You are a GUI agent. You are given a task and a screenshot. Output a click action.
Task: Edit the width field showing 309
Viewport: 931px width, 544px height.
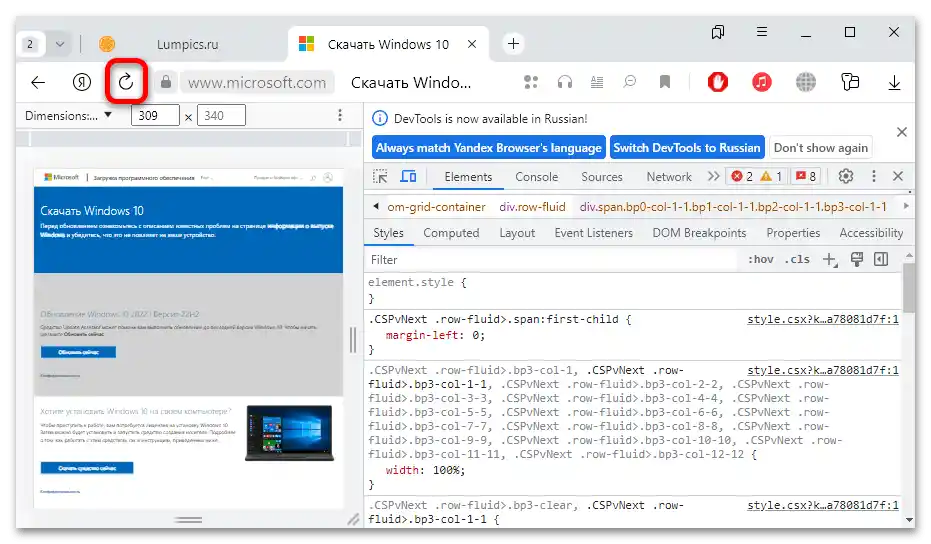tap(155, 116)
